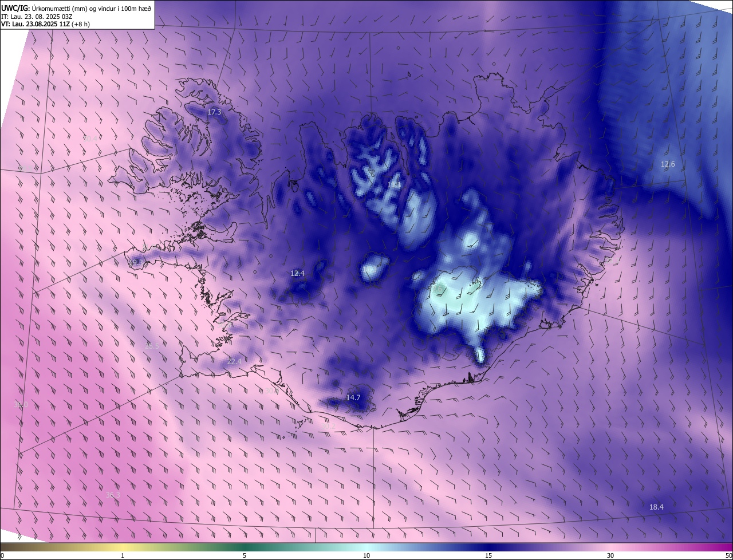Click the colorbar tick label 10
The height and width of the screenshot is (560, 733).
tap(366, 555)
